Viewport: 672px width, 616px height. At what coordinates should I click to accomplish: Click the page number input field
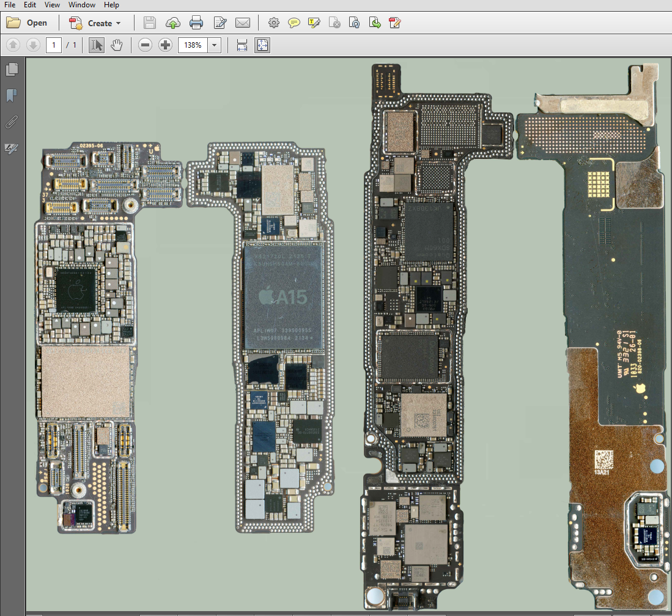(54, 45)
